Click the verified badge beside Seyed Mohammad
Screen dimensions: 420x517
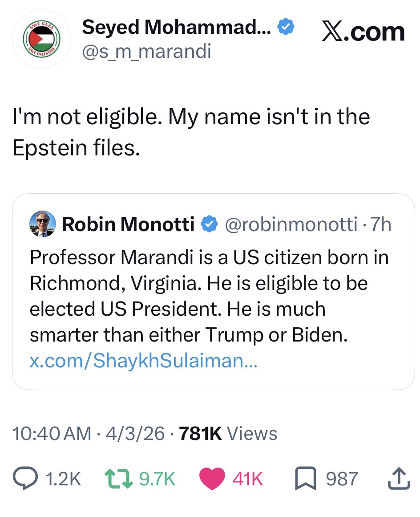tap(286, 28)
